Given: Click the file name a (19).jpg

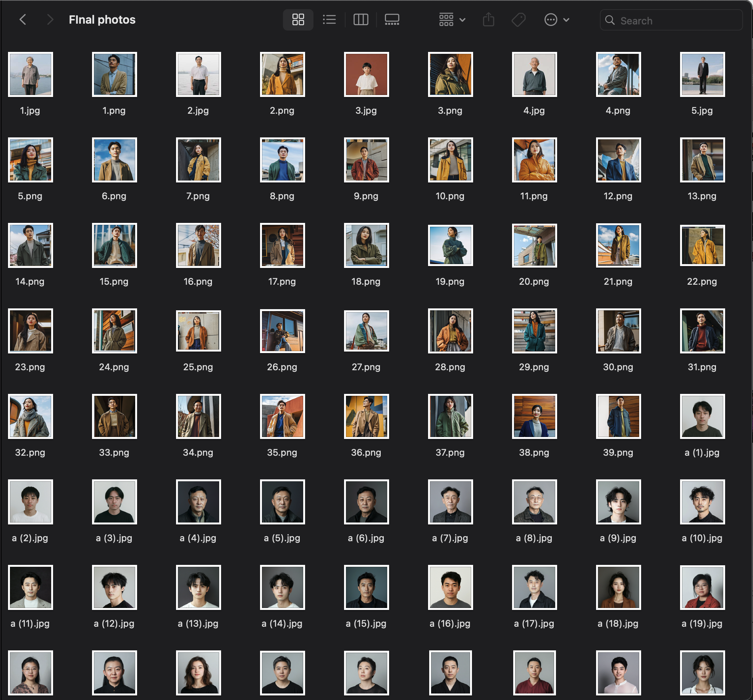Looking at the screenshot, I should (x=702, y=624).
